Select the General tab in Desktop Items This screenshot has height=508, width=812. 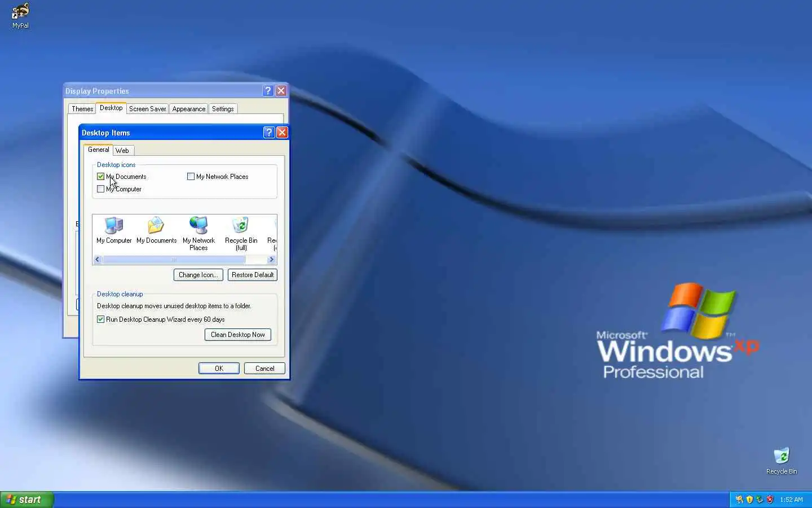pos(99,150)
